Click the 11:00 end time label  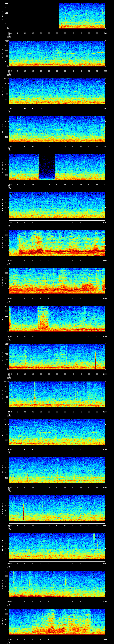coord(105,260)
